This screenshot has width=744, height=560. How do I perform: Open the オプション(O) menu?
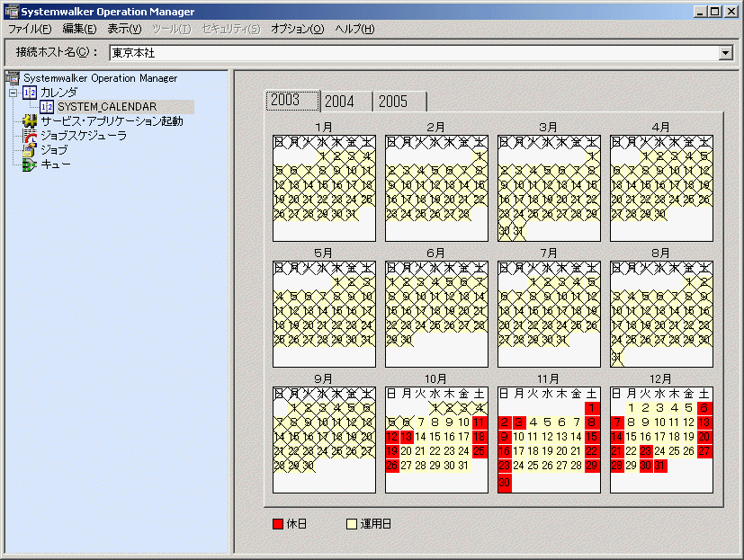tap(298, 29)
